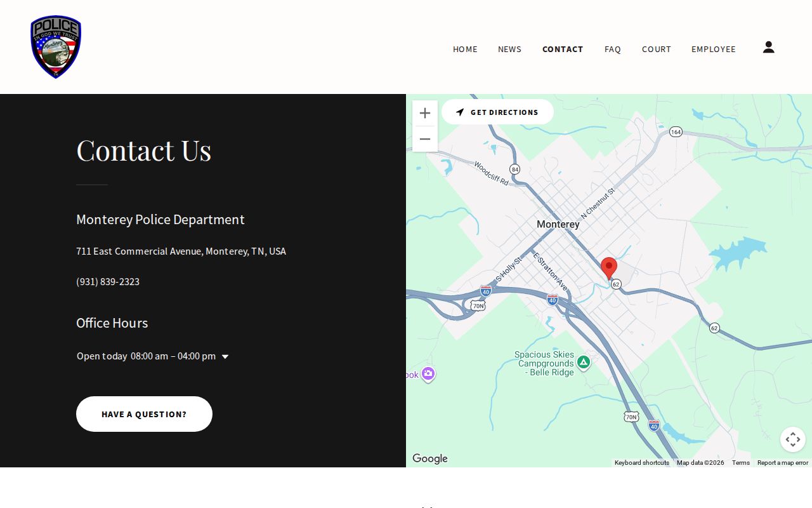Select Spacious Skies Campgrounds green marker
The image size is (812, 508).
[584, 363]
